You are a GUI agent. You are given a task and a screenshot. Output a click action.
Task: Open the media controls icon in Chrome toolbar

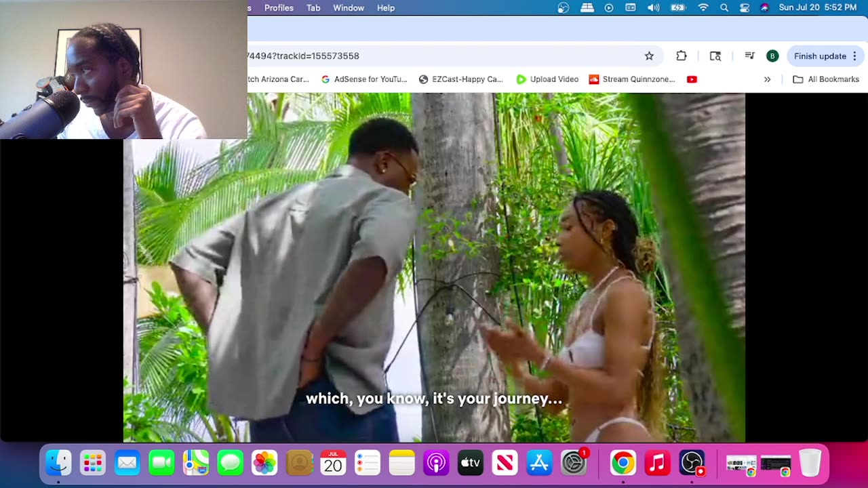(749, 56)
